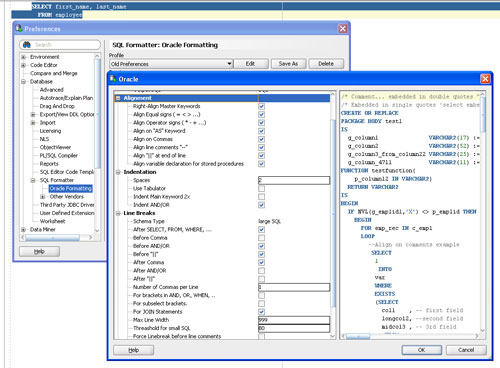Expand the Import tree node
This screenshot has height=368, width=500.
(x=33, y=123)
